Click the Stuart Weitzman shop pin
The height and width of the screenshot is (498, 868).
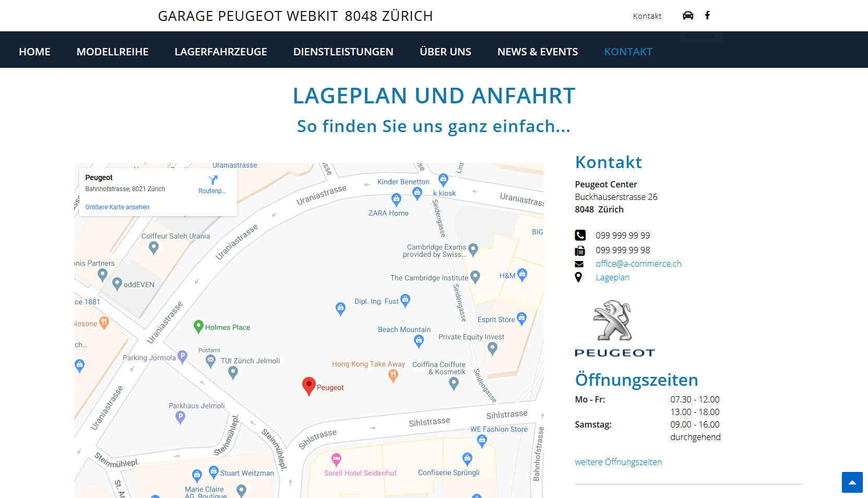click(x=213, y=472)
